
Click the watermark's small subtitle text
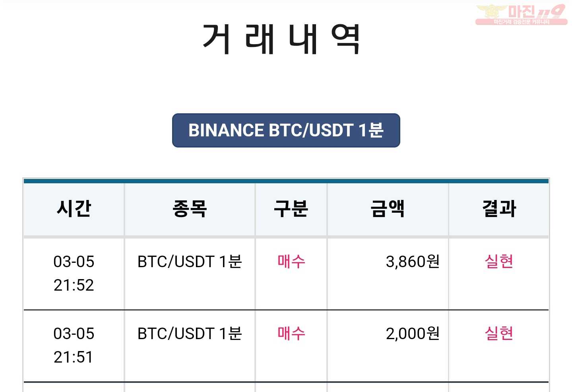pos(521,22)
